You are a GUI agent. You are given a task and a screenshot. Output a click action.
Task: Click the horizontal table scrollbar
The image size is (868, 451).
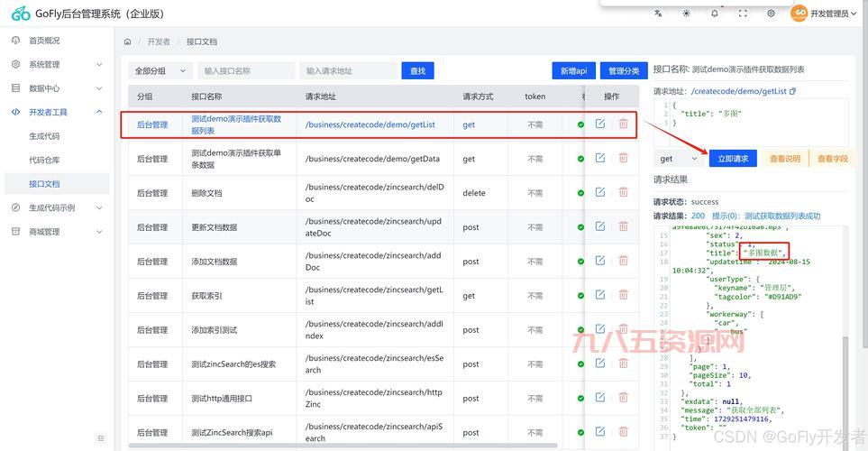(343, 445)
